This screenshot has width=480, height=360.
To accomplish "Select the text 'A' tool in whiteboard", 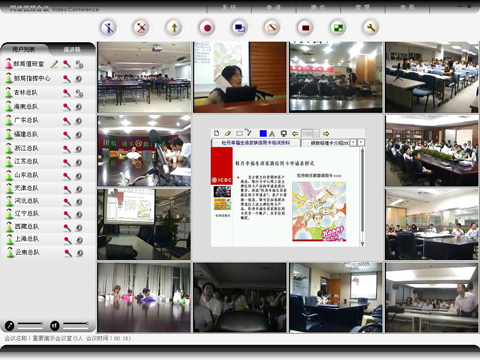I will pyautogui.click(x=272, y=134).
